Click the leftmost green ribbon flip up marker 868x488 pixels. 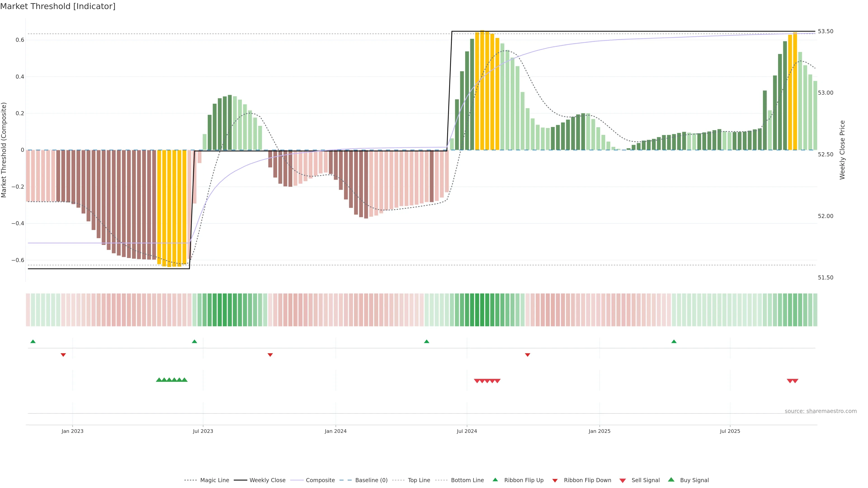pos(33,342)
